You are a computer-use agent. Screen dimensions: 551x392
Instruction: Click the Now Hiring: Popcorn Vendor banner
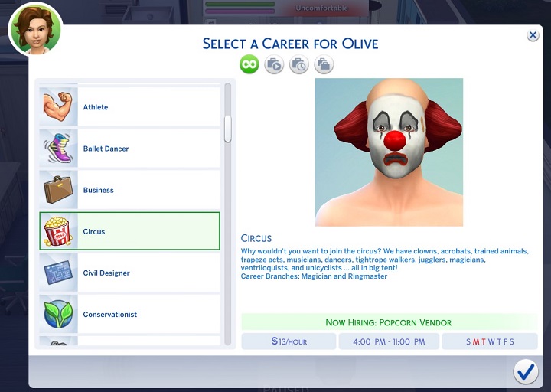click(389, 322)
